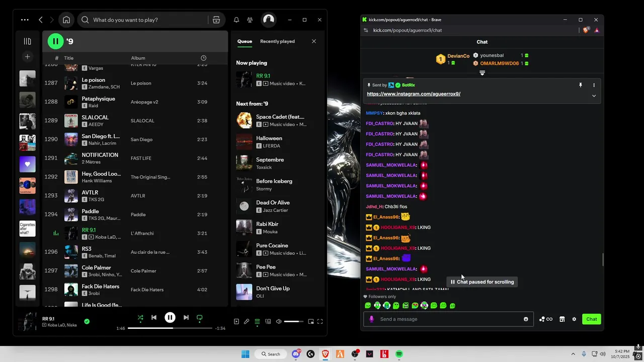Toggle the Queue icon in player bar
The height and width of the screenshot is (362, 644).
[257, 321]
